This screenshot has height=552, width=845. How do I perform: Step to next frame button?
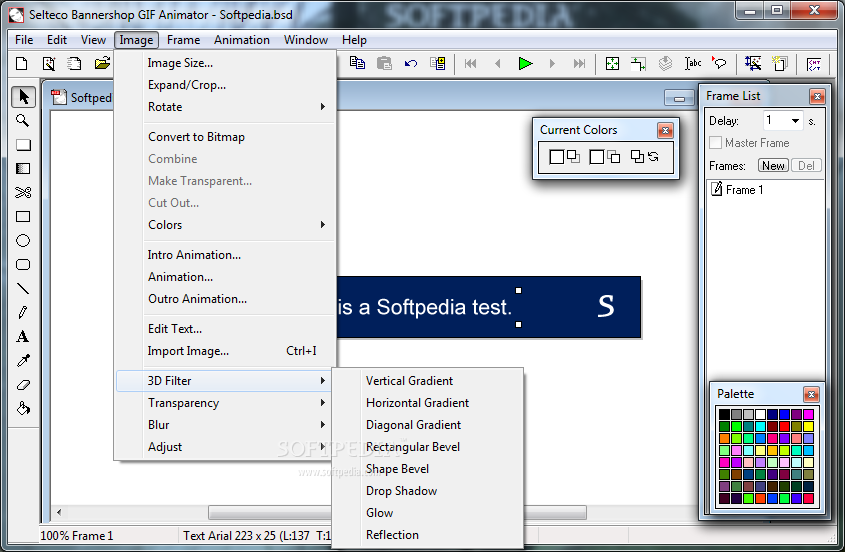pyautogui.click(x=552, y=64)
